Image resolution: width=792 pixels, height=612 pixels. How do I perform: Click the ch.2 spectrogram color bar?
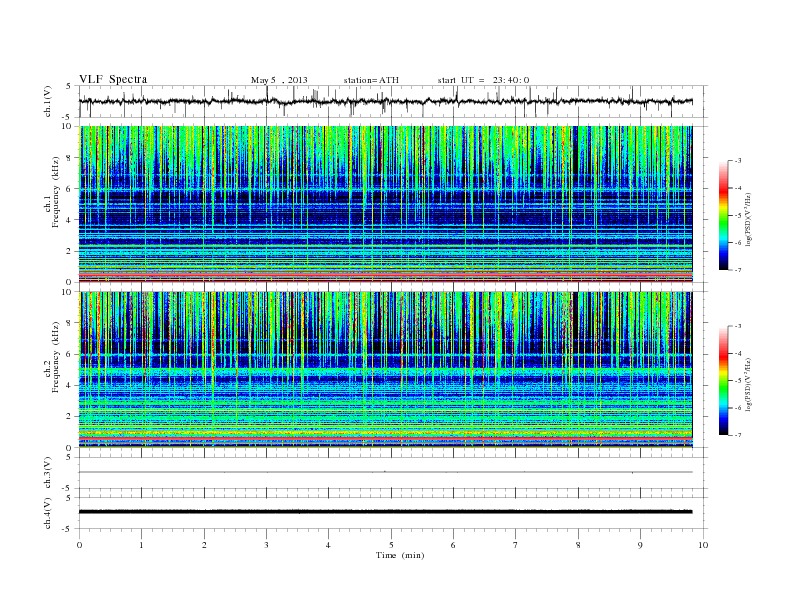tap(723, 381)
